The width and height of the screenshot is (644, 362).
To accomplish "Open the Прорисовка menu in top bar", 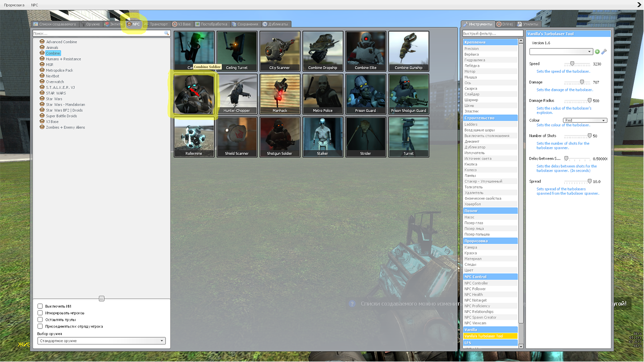I will tap(14, 5).
